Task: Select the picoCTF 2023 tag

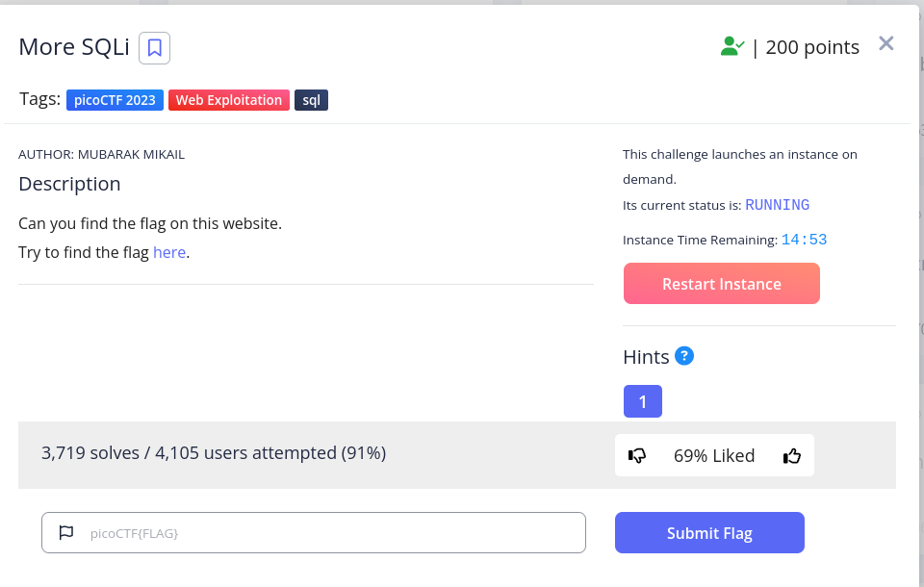Action: (x=114, y=99)
